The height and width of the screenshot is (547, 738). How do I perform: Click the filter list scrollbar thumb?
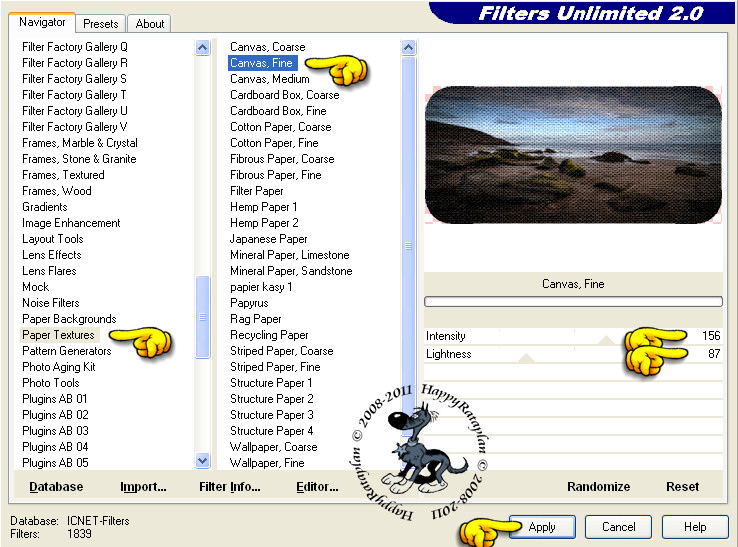(409, 245)
